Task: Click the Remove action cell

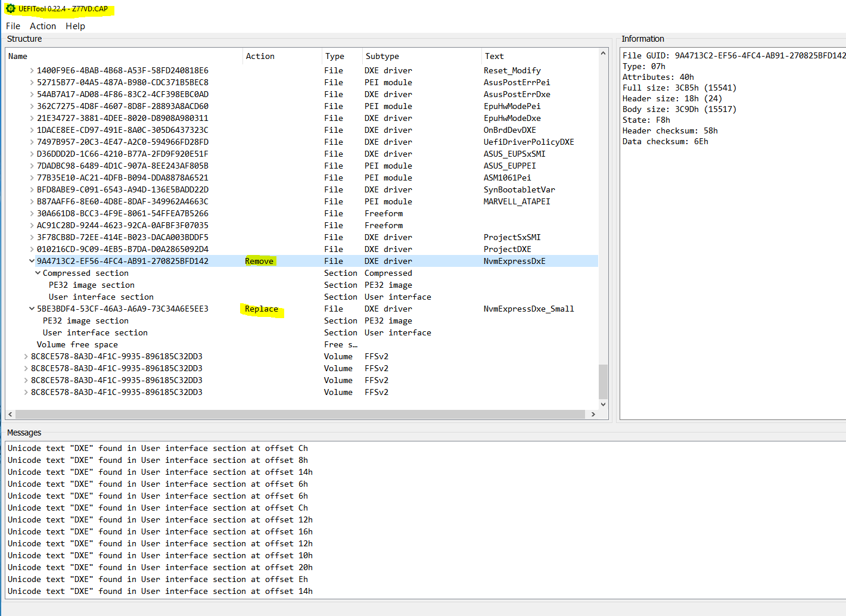Action: tap(259, 261)
